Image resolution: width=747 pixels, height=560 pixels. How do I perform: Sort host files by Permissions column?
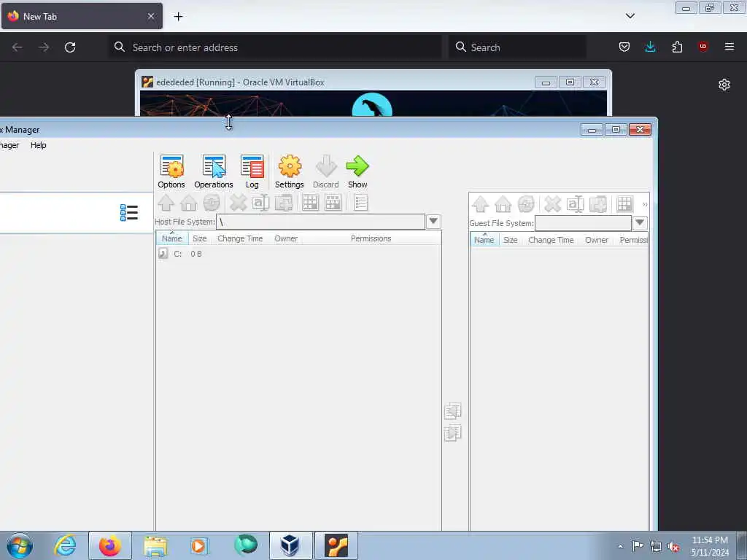pos(371,238)
